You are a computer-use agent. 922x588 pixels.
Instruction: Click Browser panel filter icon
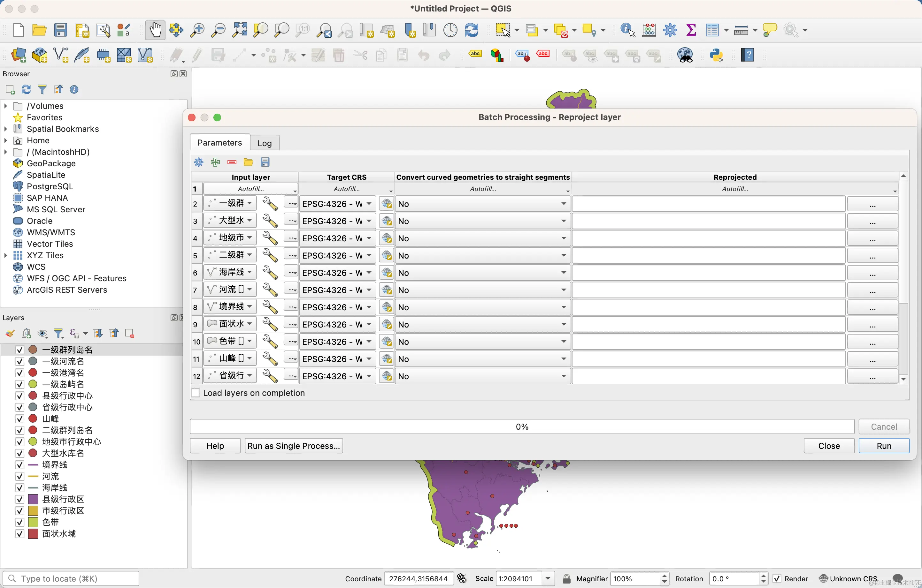[x=42, y=89]
